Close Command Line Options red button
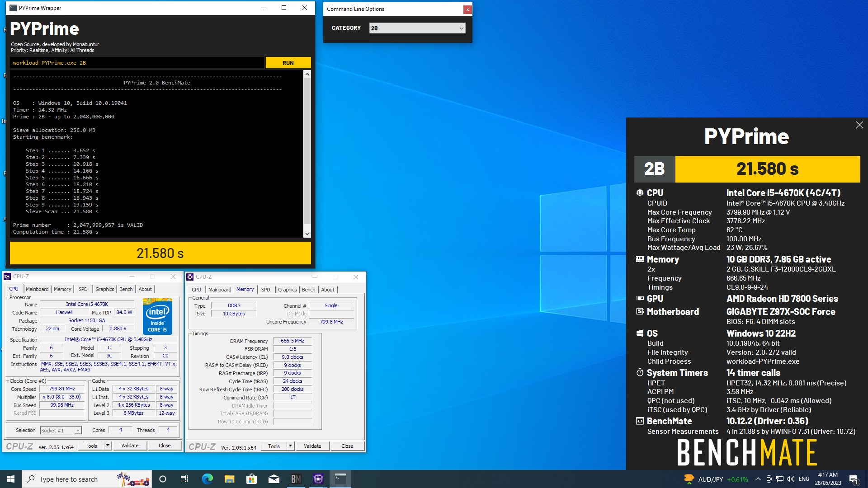Screen dimensions: 868x488 tap(467, 9)
